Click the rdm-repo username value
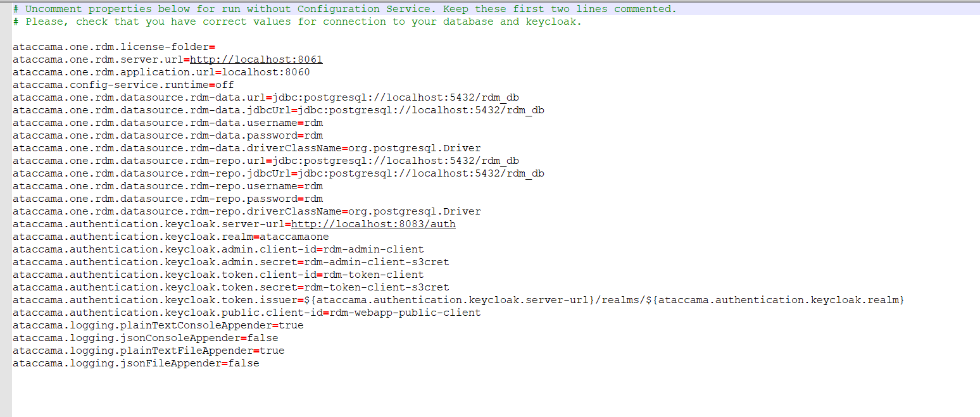Screen dimensions: 980x417 [x=313, y=185]
